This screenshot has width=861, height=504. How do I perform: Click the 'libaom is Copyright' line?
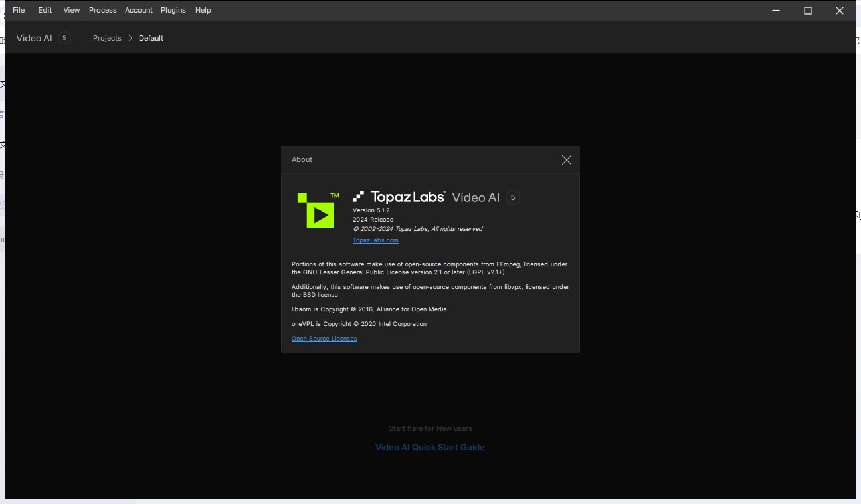[370, 309]
